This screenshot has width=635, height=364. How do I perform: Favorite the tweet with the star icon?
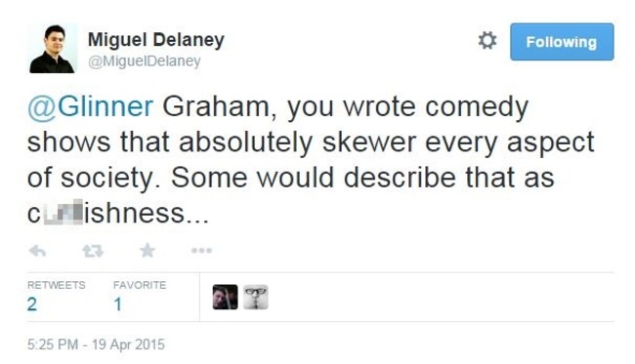[148, 251]
